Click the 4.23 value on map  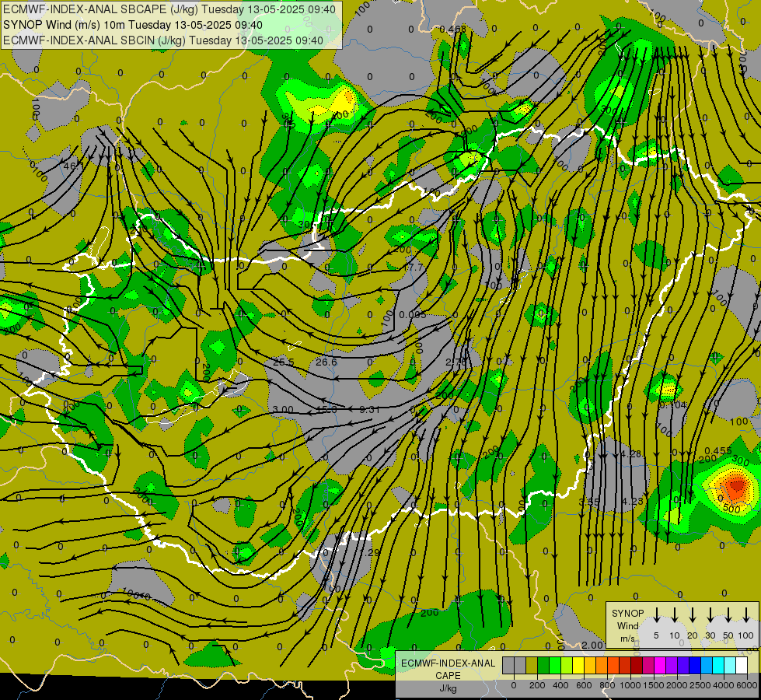coord(633,502)
